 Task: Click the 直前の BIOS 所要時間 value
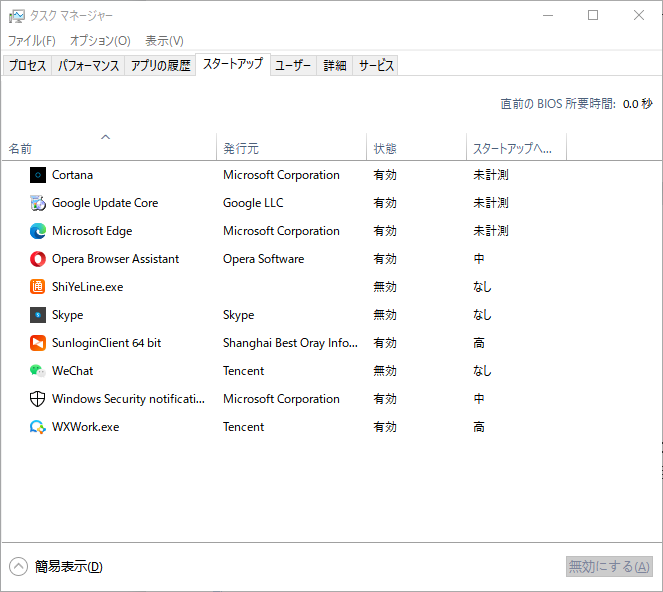(638, 104)
